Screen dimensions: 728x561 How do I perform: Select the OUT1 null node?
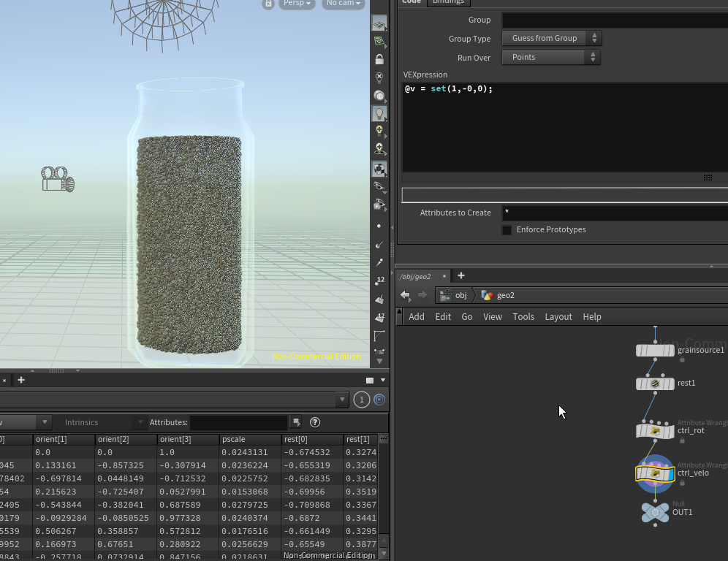point(655,513)
